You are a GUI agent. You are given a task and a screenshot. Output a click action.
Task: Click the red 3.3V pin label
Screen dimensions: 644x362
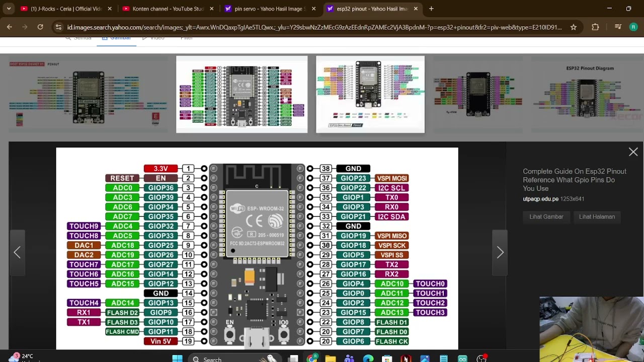click(161, 168)
